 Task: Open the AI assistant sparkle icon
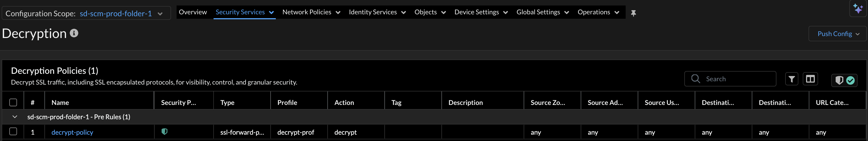858,9
